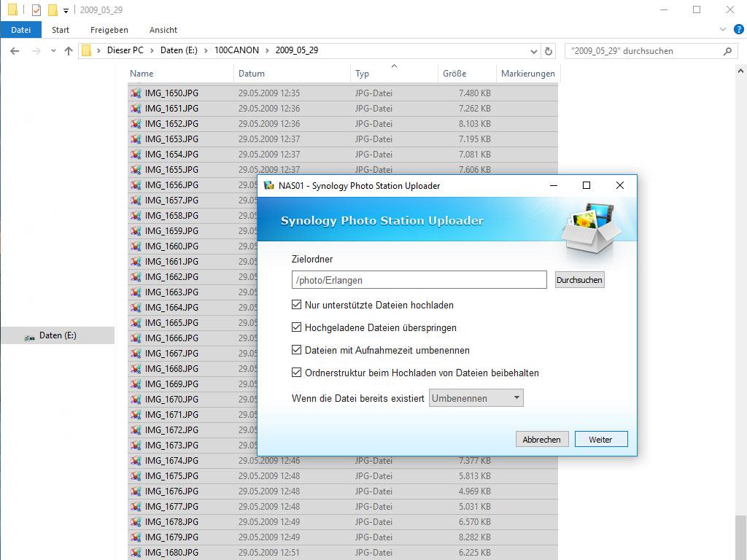Open the Datei menu
Screen dimensions: 747x560
pyautogui.click(x=20, y=29)
